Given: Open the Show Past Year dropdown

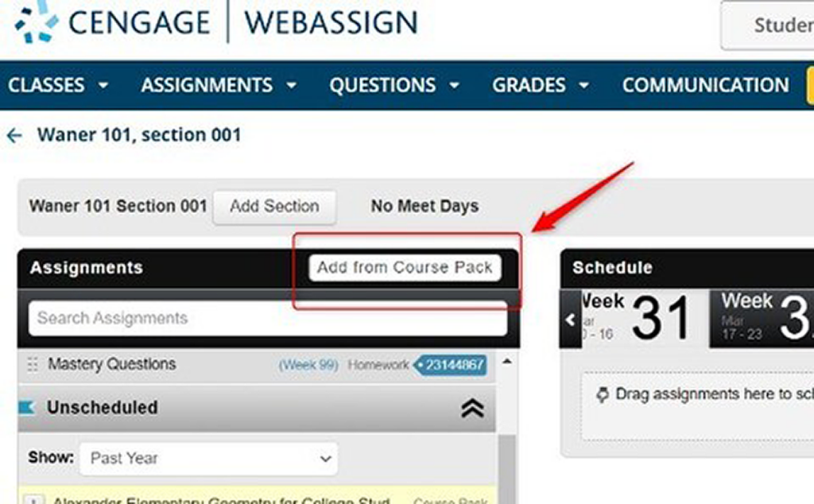Looking at the screenshot, I should click(x=208, y=458).
